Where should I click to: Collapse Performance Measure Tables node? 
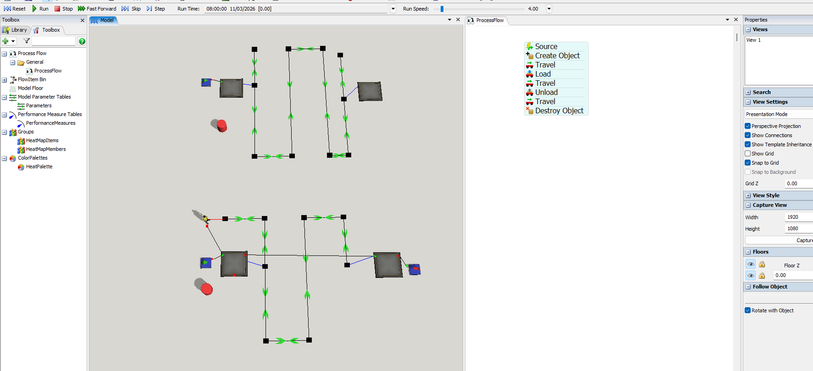pyautogui.click(x=4, y=115)
